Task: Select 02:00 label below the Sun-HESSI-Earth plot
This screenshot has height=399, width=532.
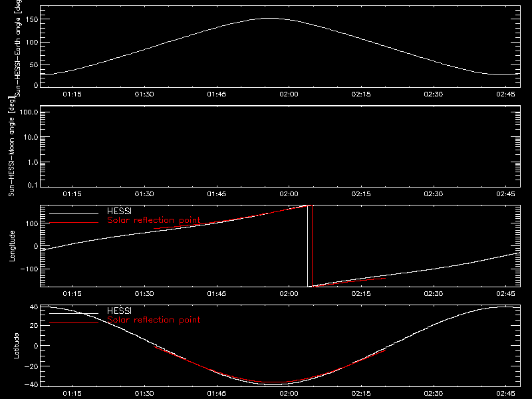Action: (x=289, y=94)
